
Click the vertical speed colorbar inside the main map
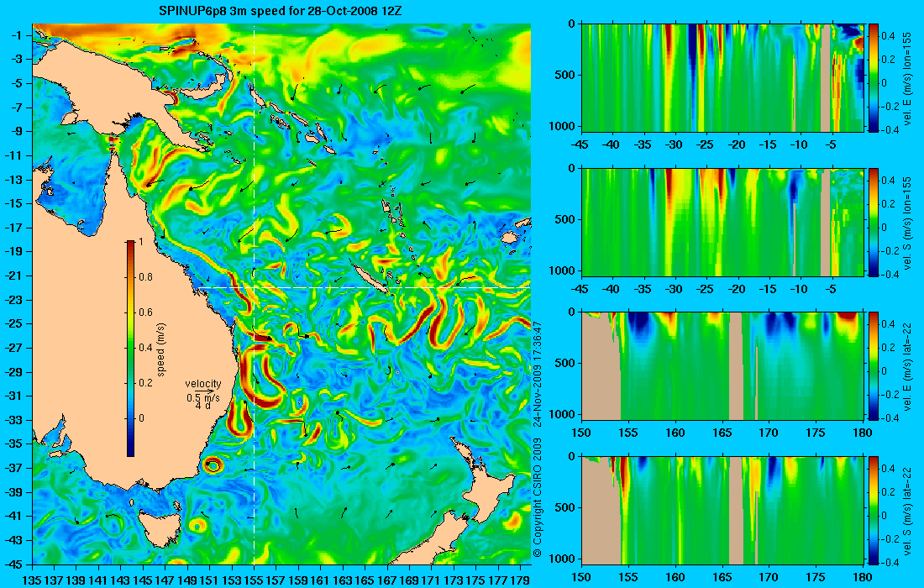click(130, 349)
